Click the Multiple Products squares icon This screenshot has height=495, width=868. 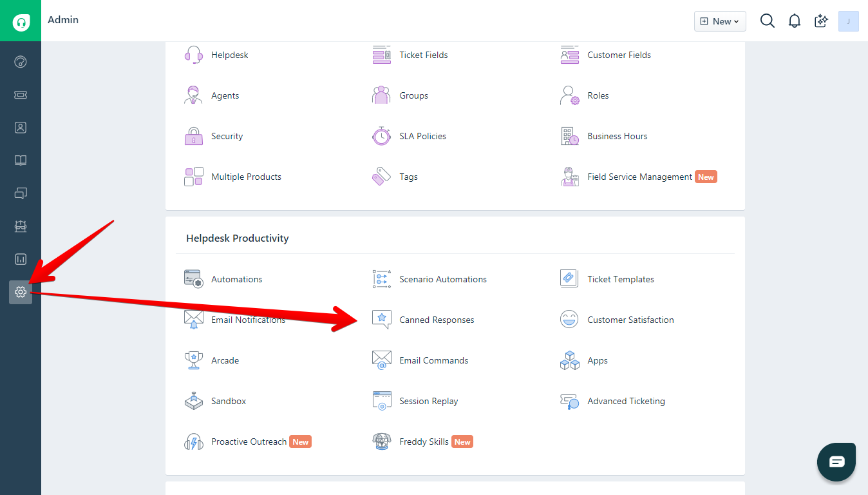pyautogui.click(x=194, y=177)
